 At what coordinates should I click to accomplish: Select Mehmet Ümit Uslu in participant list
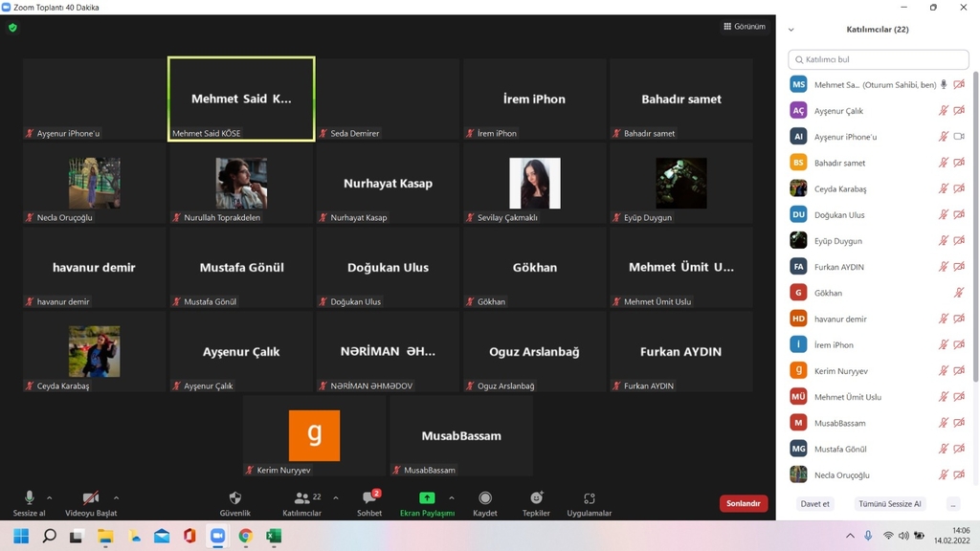[879, 397]
